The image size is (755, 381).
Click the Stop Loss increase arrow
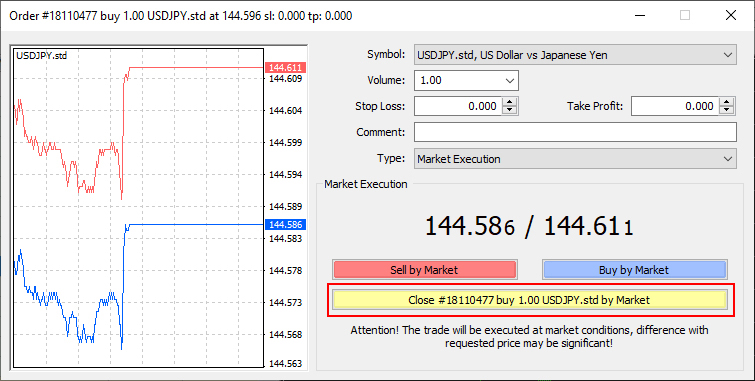click(509, 102)
